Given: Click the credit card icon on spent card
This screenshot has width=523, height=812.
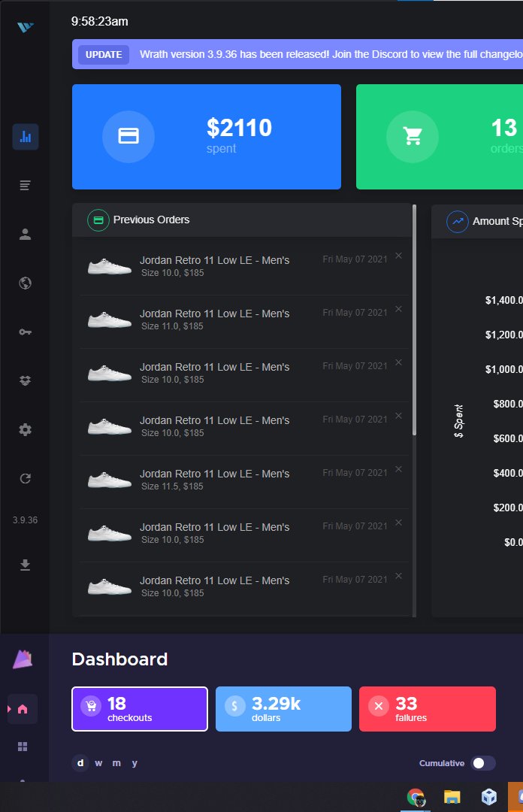Looking at the screenshot, I should [128, 136].
